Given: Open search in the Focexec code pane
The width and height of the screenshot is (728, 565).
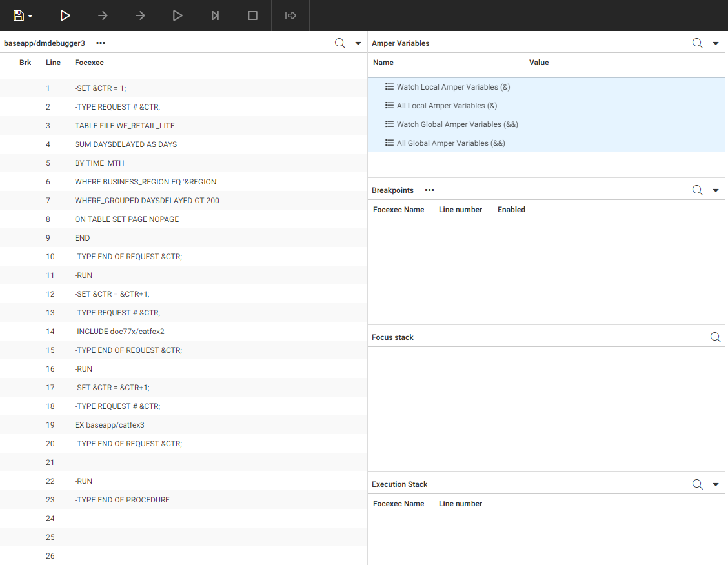Looking at the screenshot, I should tap(340, 43).
